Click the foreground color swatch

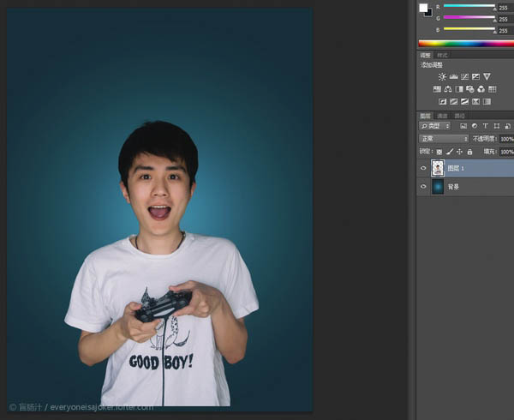pyautogui.click(x=423, y=8)
